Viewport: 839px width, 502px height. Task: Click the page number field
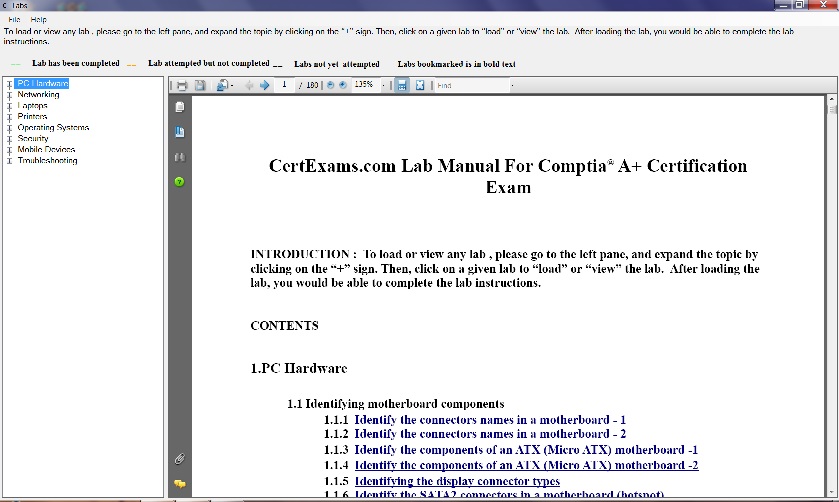pos(284,85)
